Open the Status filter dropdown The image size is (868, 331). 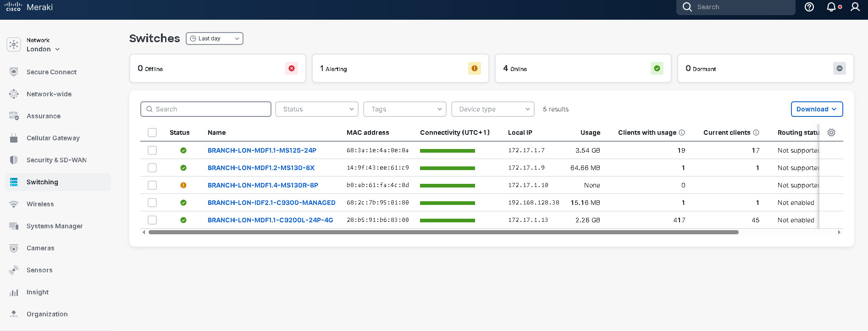(x=317, y=109)
